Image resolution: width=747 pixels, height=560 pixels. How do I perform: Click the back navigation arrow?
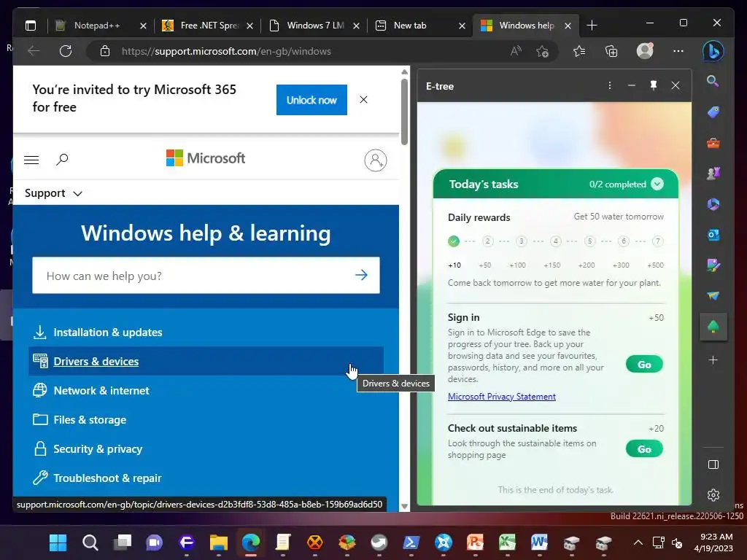pos(34,51)
